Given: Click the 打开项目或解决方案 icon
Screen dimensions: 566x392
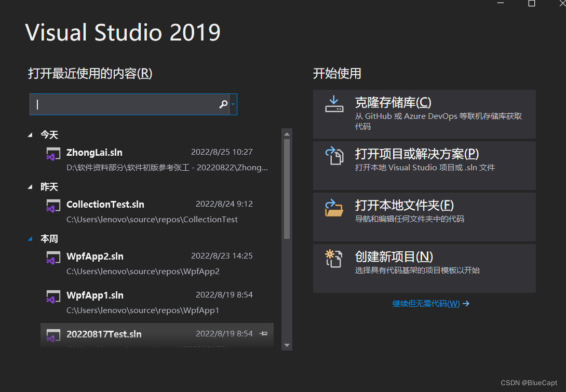Looking at the screenshot, I should (334, 156).
